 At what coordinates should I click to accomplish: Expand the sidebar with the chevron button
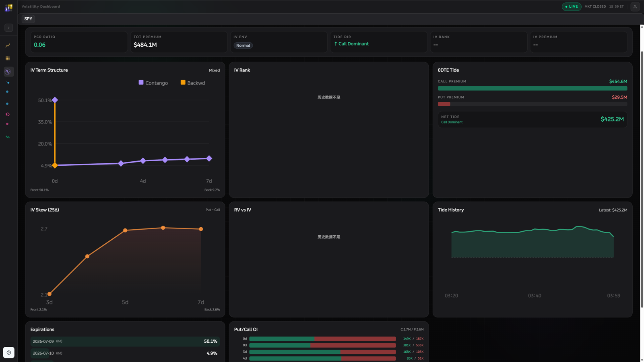[9, 28]
